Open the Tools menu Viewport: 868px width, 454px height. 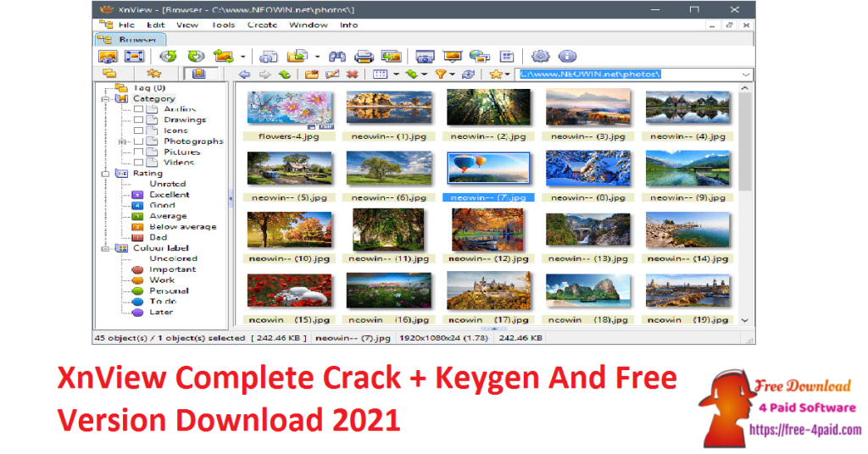pyautogui.click(x=223, y=25)
